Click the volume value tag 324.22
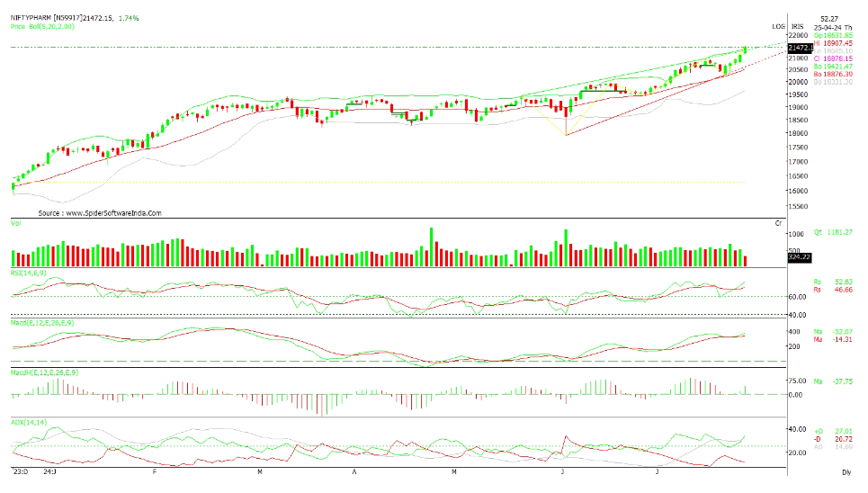This screenshot has width=868, height=493. [800, 257]
